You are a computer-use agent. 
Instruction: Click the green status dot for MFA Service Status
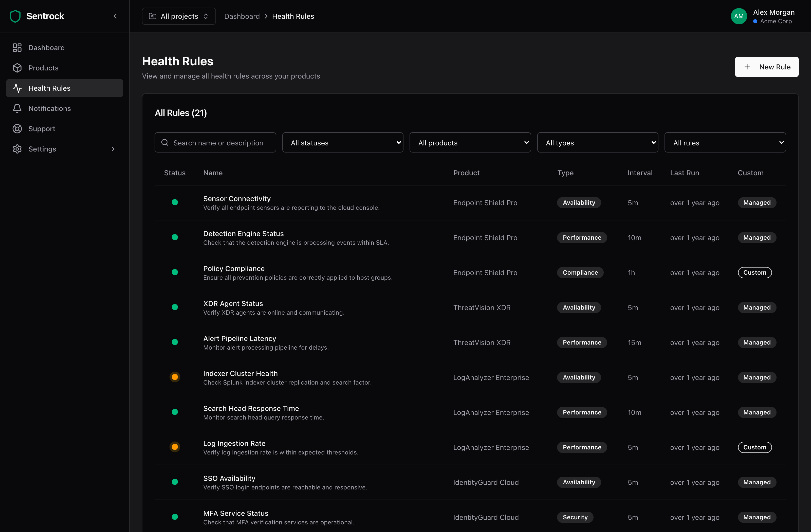(x=175, y=517)
